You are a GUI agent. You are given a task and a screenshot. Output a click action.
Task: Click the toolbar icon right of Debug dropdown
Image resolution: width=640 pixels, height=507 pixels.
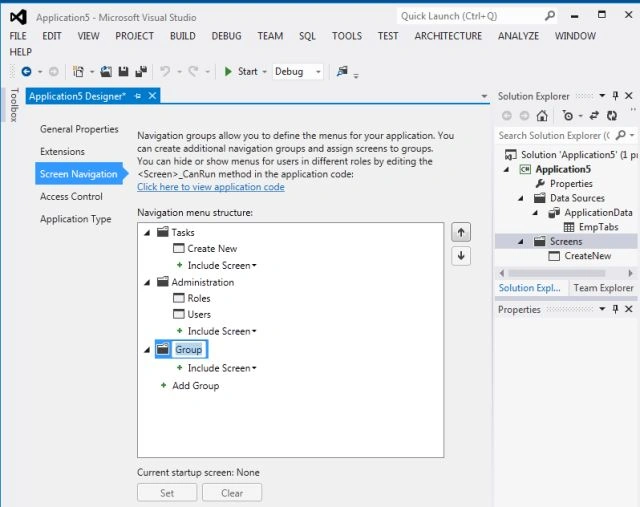pos(342,71)
